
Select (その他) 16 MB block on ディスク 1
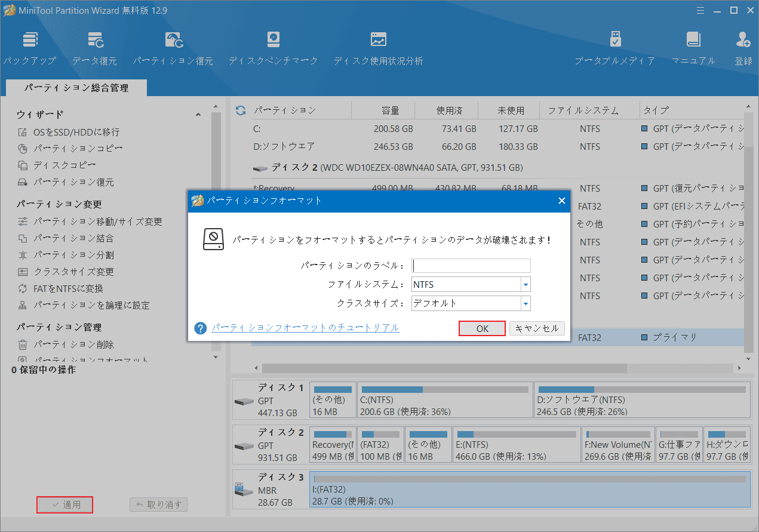(x=333, y=400)
